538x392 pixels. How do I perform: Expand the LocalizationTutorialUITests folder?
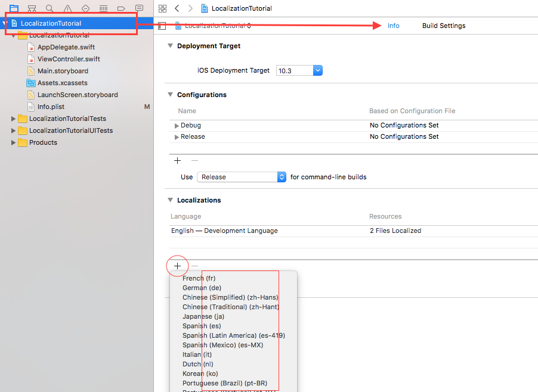(x=13, y=130)
